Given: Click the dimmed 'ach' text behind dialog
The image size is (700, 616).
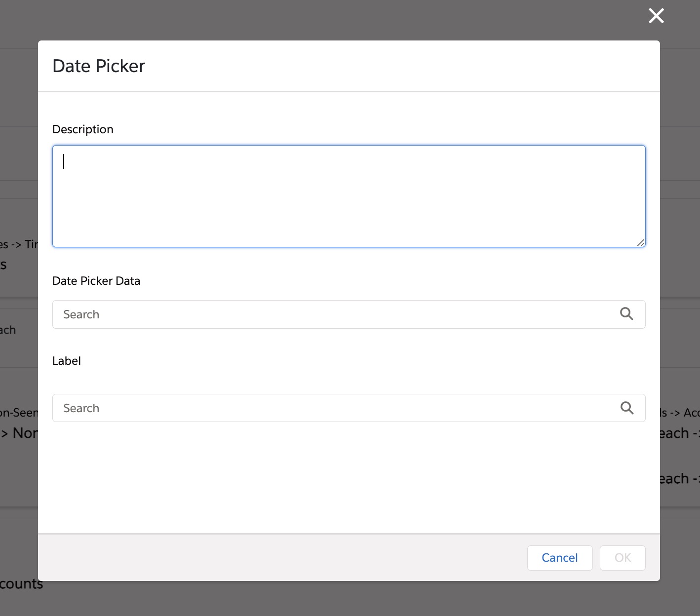Looking at the screenshot, I should 8,330.
